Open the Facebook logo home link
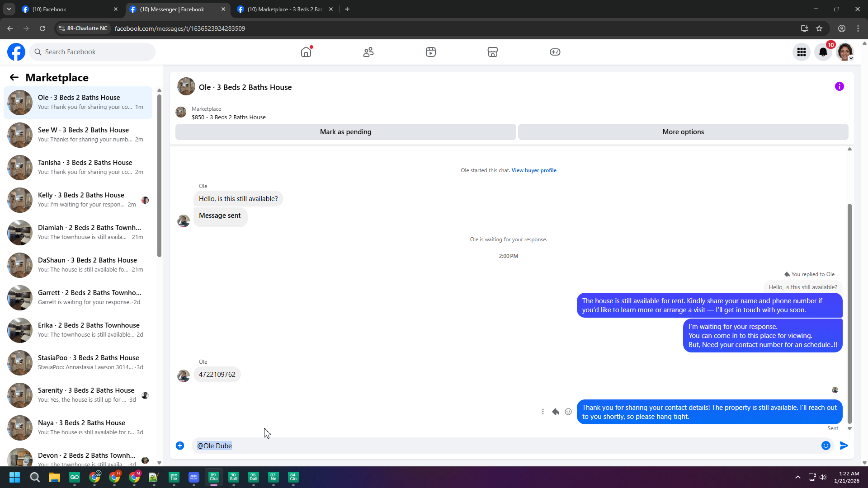The image size is (868, 488). (x=16, y=52)
